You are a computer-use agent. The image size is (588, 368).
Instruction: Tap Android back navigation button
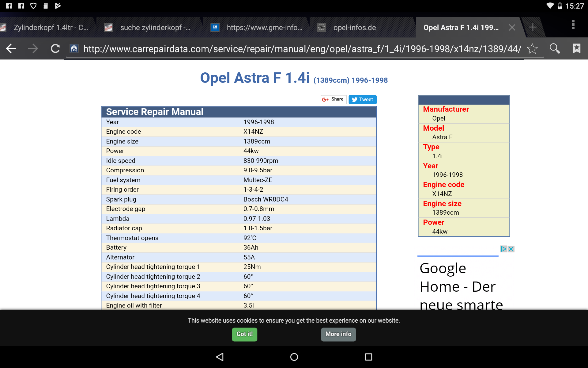(x=220, y=357)
